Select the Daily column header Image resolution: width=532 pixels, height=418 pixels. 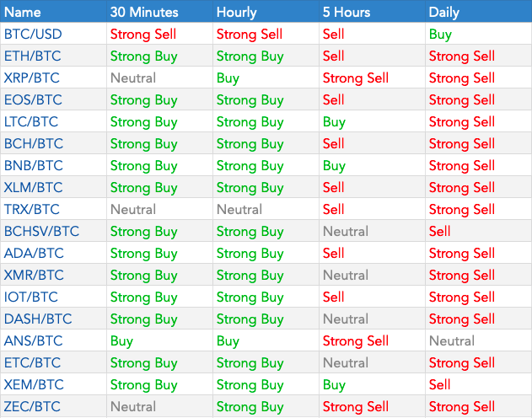444,12
